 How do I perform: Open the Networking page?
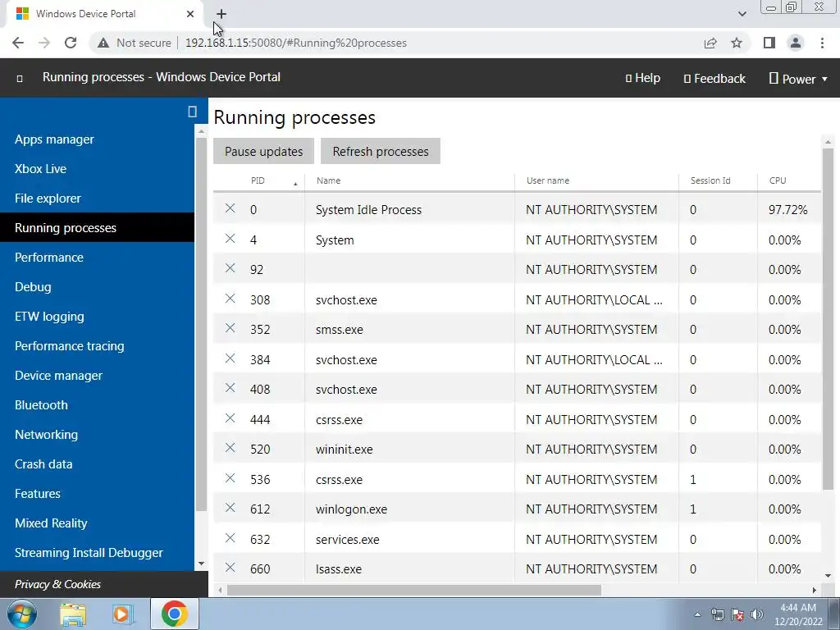(x=46, y=435)
